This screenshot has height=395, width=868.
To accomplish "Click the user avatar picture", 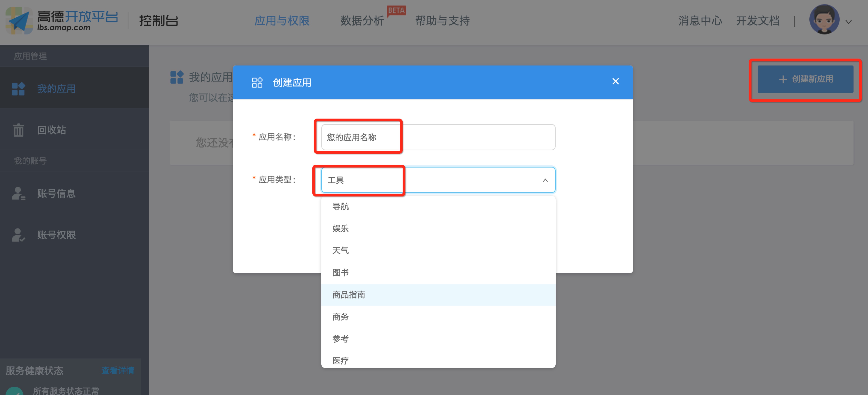I will (824, 20).
